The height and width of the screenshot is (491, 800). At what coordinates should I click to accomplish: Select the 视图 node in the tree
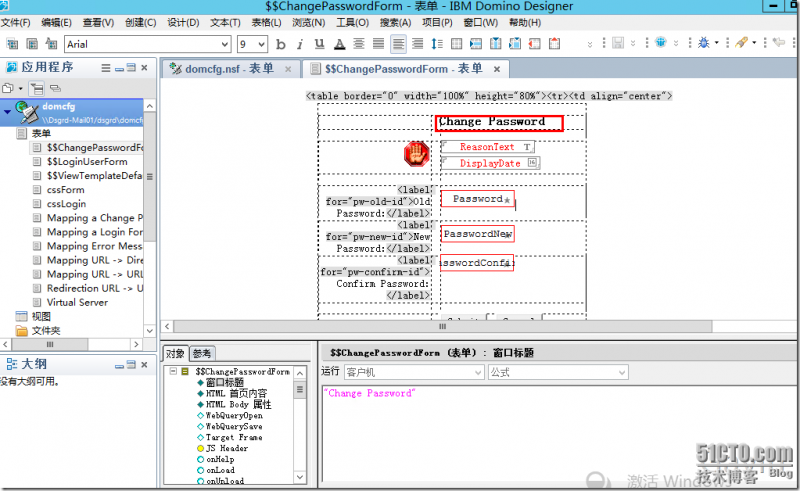(x=41, y=316)
